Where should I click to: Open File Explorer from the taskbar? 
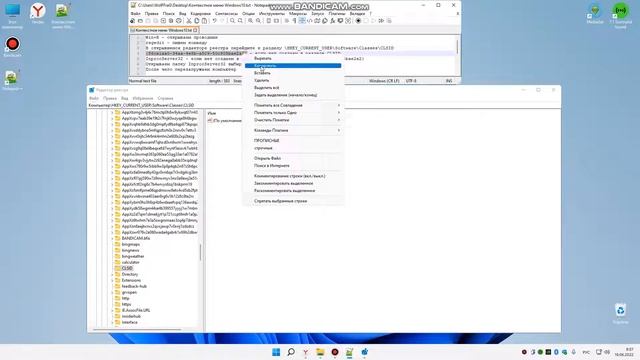coord(320,352)
